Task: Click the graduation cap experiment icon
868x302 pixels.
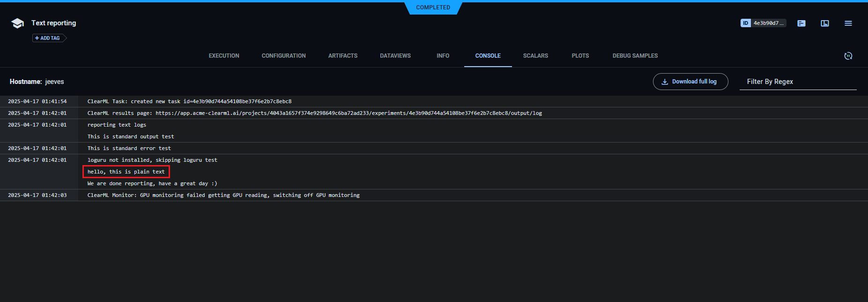Action: [17, 23]
